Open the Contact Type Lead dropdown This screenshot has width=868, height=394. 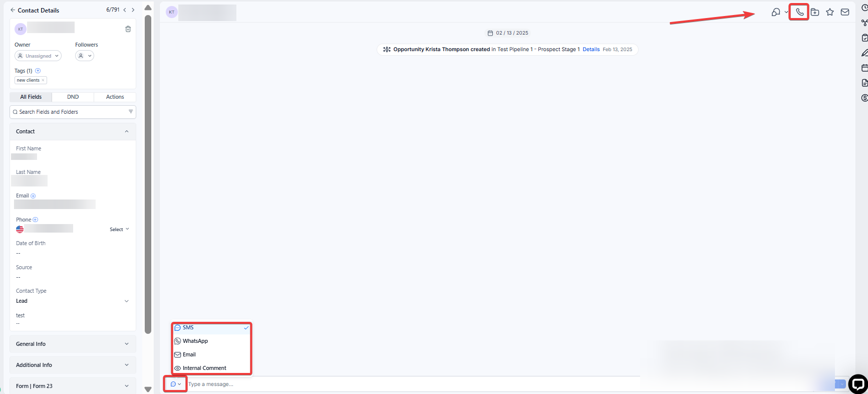(73, 301)
